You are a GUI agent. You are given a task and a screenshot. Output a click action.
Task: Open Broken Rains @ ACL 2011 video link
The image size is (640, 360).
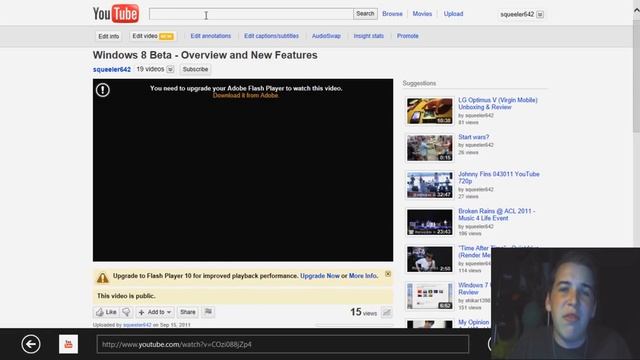pyautogui.click(x=496, y=215)
